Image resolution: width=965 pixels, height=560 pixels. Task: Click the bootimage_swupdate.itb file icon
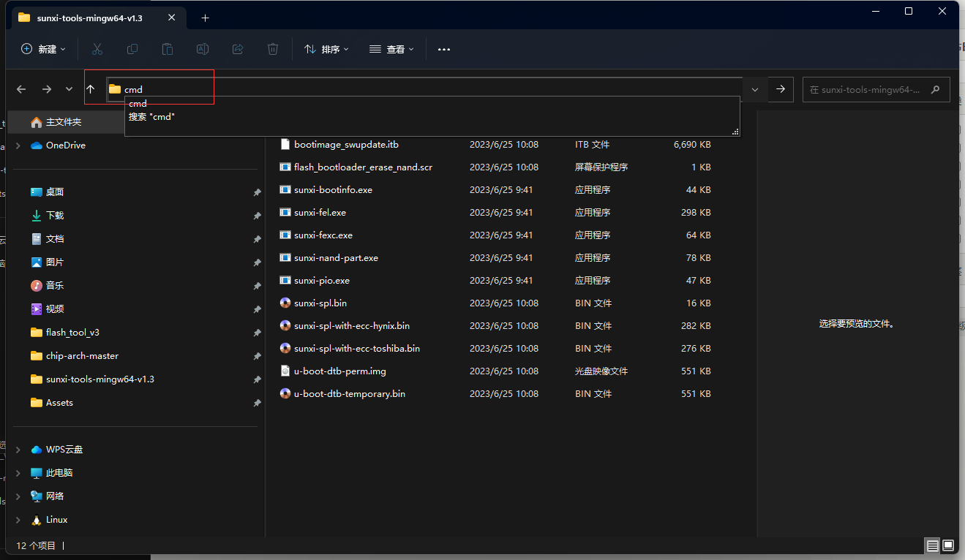[x=285, y=144]
